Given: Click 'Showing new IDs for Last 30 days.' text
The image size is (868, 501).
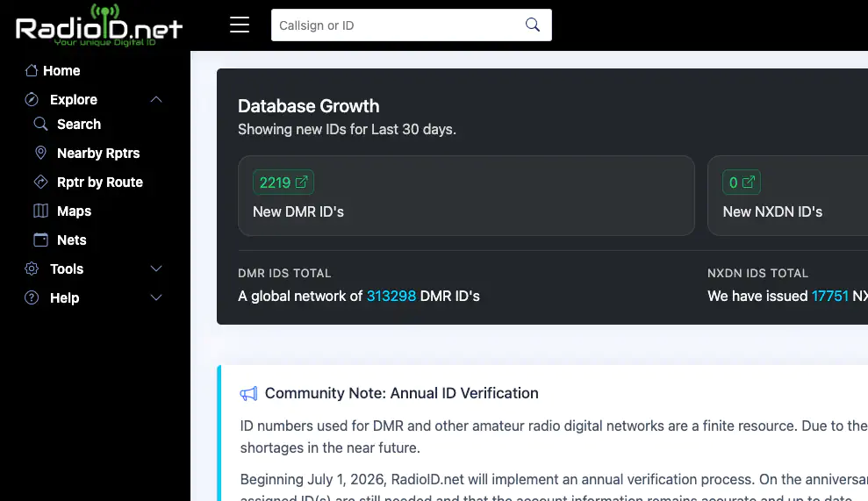Looking at the screenshot, I should pos(347,130).
